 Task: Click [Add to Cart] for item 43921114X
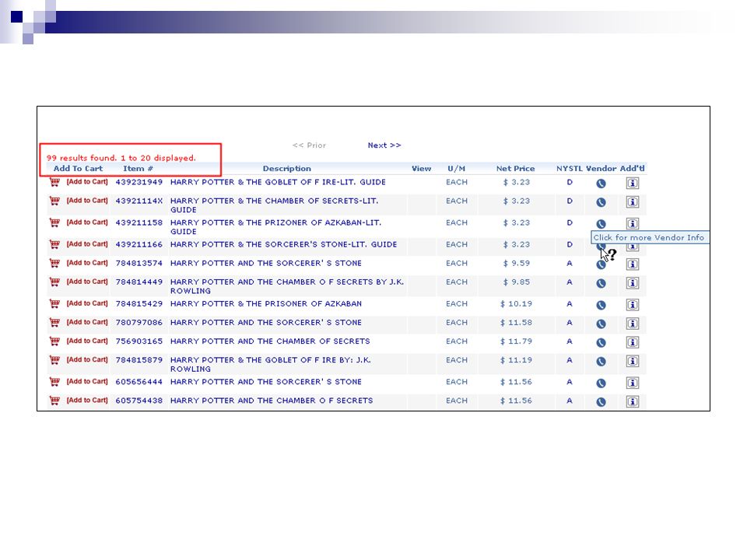click(87, 201)
